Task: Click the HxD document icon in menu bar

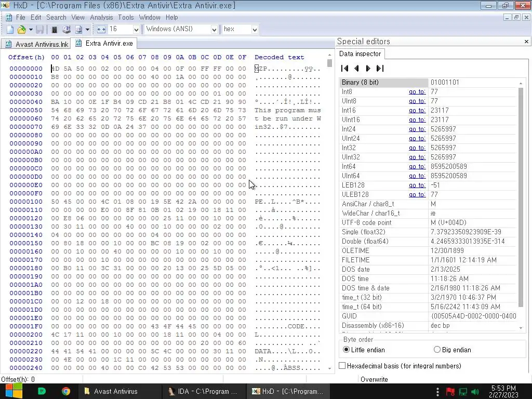Action: (x=9, y=17)
